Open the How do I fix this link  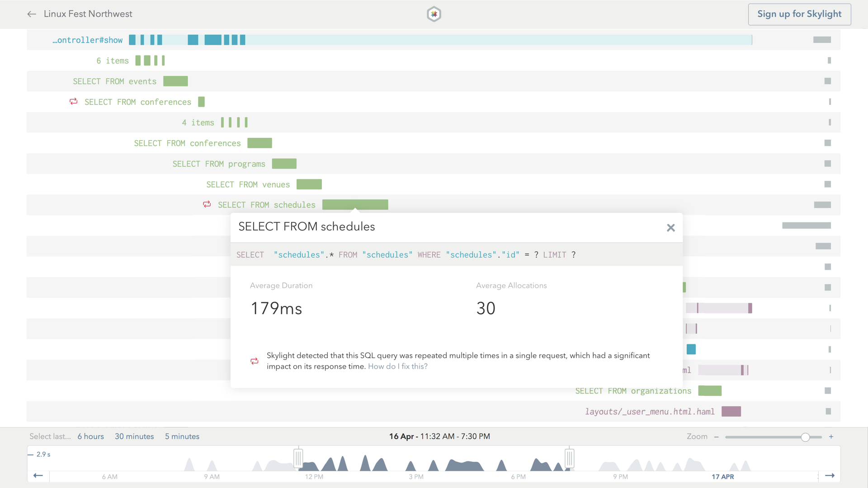click(397, 366)
